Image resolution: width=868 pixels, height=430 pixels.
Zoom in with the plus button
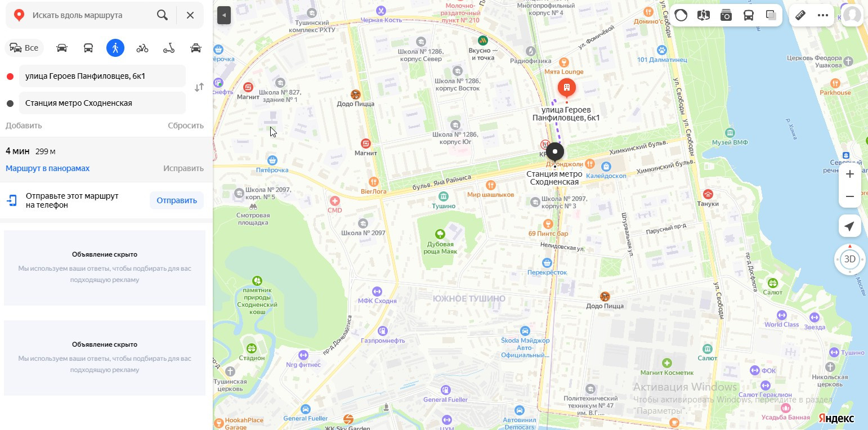pyautogui.click(x=850, y=174)
